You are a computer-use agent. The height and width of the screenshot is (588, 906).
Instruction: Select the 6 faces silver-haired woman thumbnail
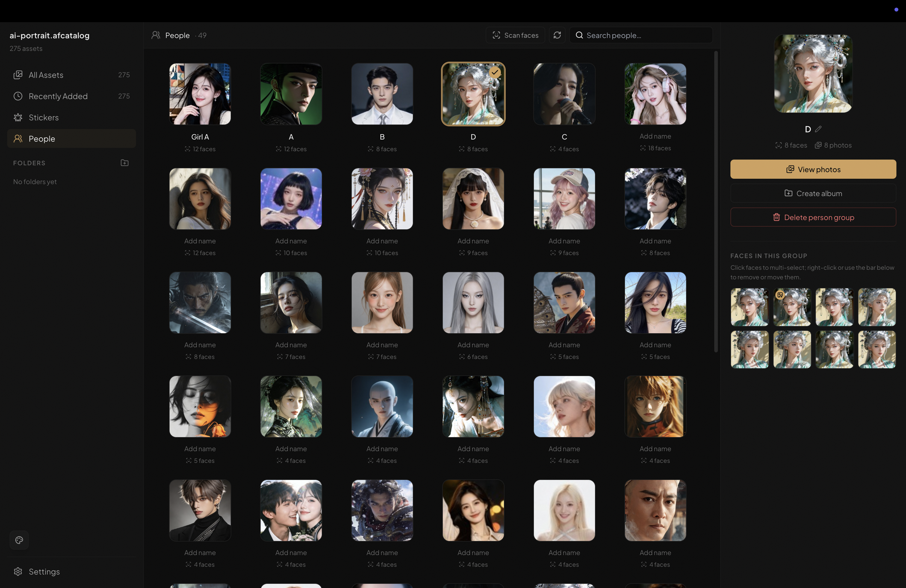click(x=473, y=302)
